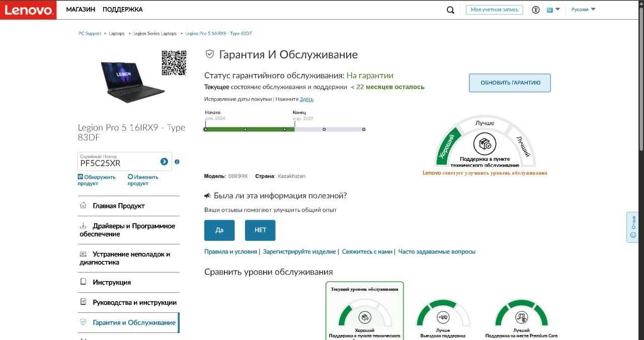Open Часто задаваемые вопросы link
The image size is (644, 340).
(x=437, y=252)
